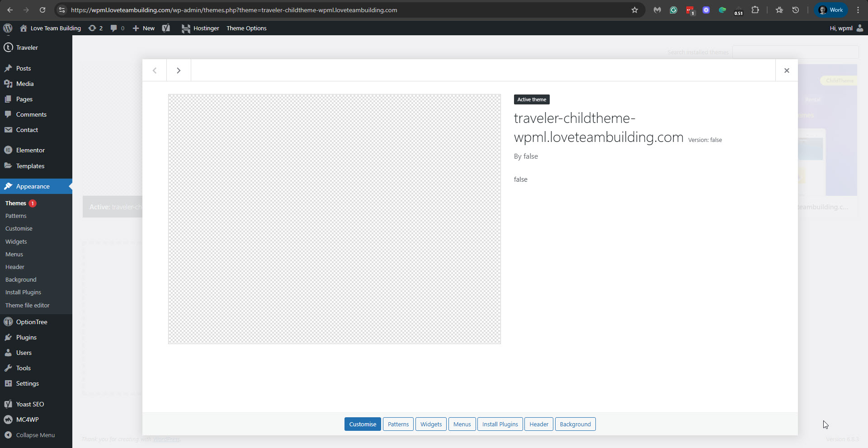Viewport: 868px width, 448px height.
Task: Select Theme file editor submenu item
Action: [28, 305]
